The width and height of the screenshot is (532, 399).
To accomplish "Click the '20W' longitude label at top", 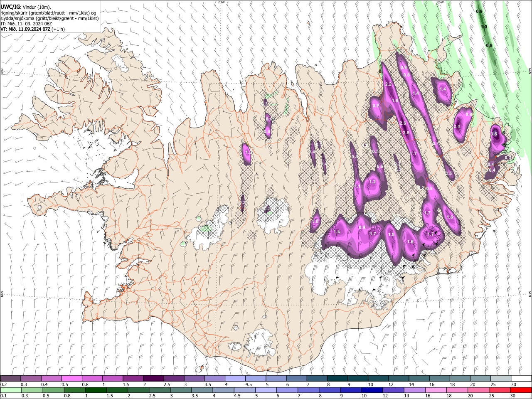I will pyautogui.click(x=221, y=2).
